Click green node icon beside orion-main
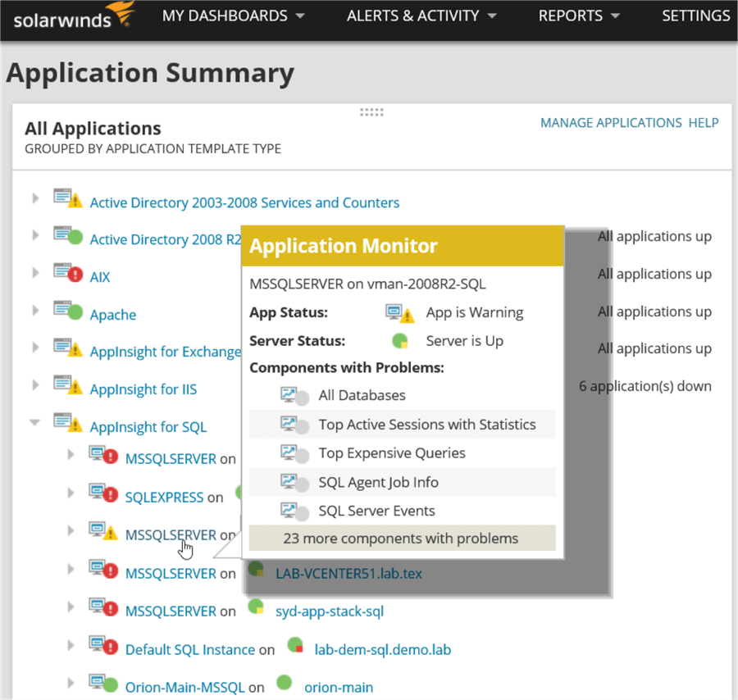This screenshot has width=738, height=700. tap(285, 682)
